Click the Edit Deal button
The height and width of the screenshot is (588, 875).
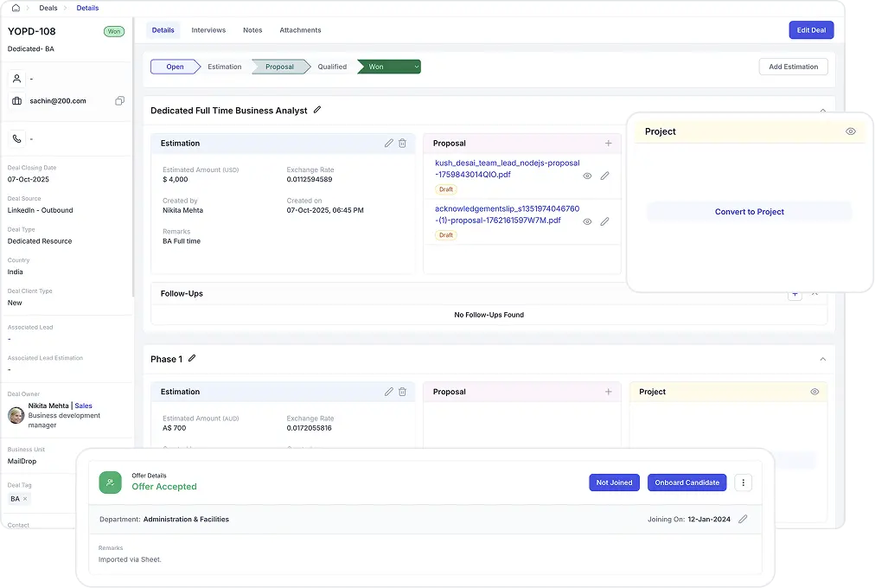810,29
